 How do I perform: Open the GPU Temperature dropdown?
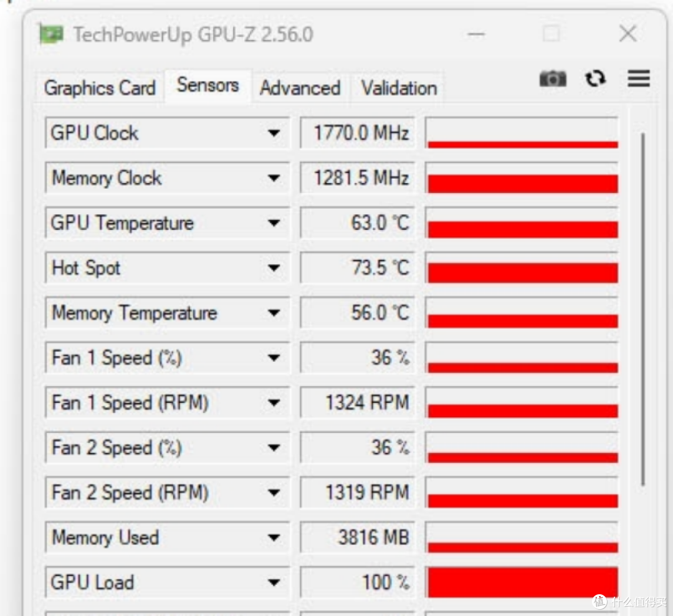274,222
